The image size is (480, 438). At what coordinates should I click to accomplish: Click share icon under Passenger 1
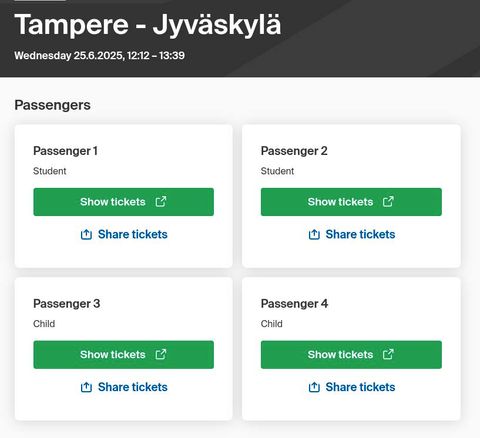(86, 234)
